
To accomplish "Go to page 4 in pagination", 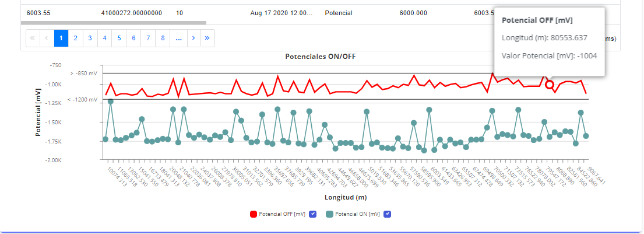I will pos(105,38).
